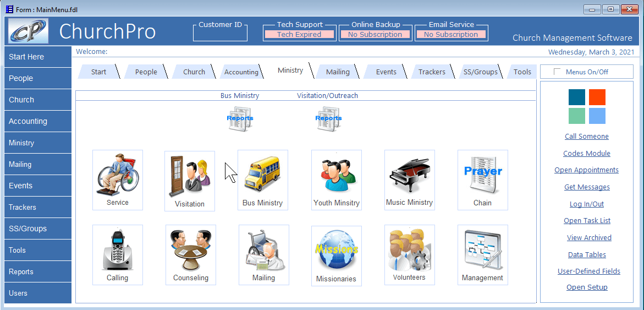
Task: Switch to the Events tab
Action: point(386,72)
